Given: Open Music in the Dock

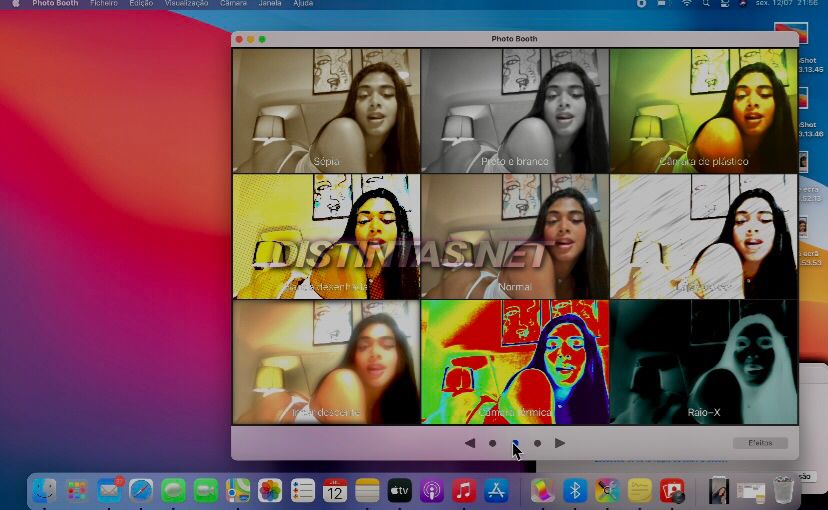Looking at the screenshot, I should [x=464, y=490].
